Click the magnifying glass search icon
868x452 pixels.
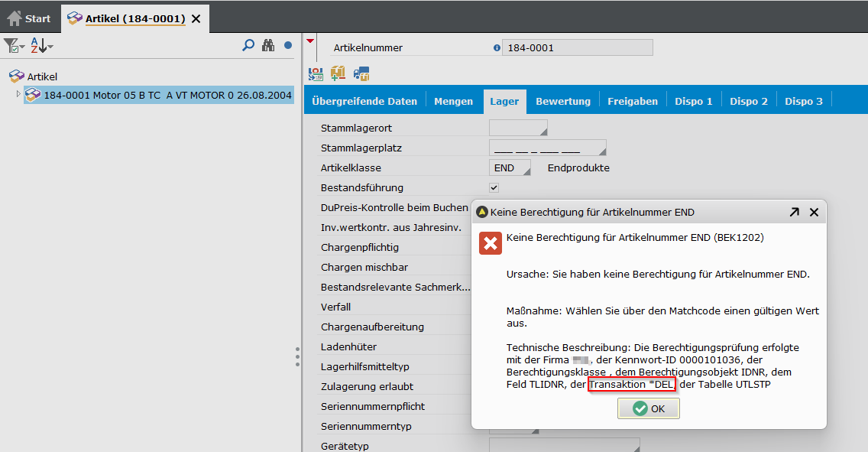pyautogui.click(x=248, y=46)
